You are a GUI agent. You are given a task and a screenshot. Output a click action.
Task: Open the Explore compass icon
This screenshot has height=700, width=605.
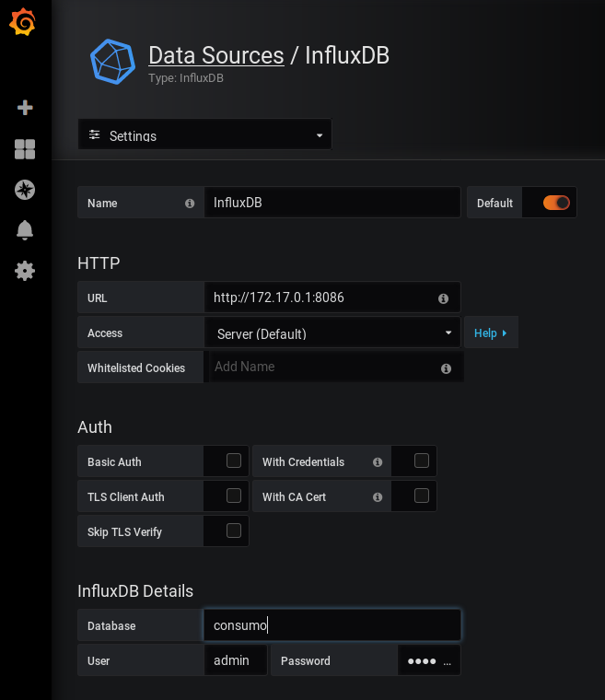coord(25,190)
